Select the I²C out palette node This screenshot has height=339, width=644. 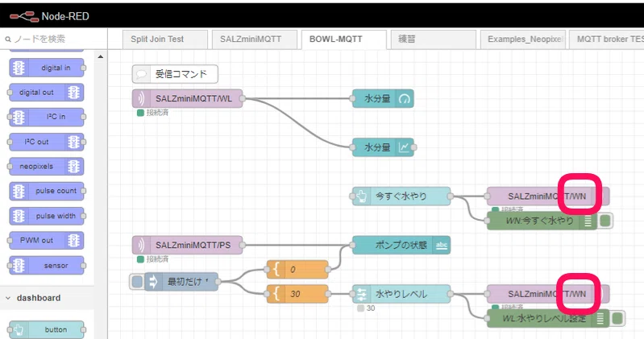[x=47, y=142]
